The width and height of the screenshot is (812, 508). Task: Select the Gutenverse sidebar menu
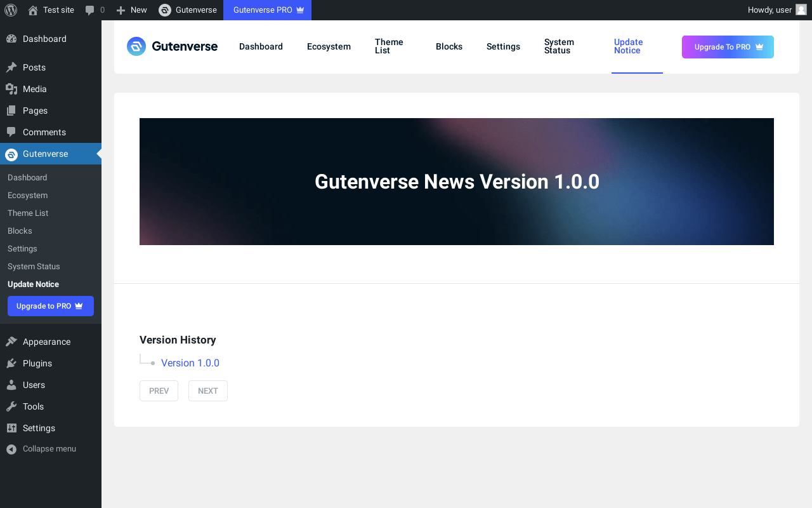[51, 154]
